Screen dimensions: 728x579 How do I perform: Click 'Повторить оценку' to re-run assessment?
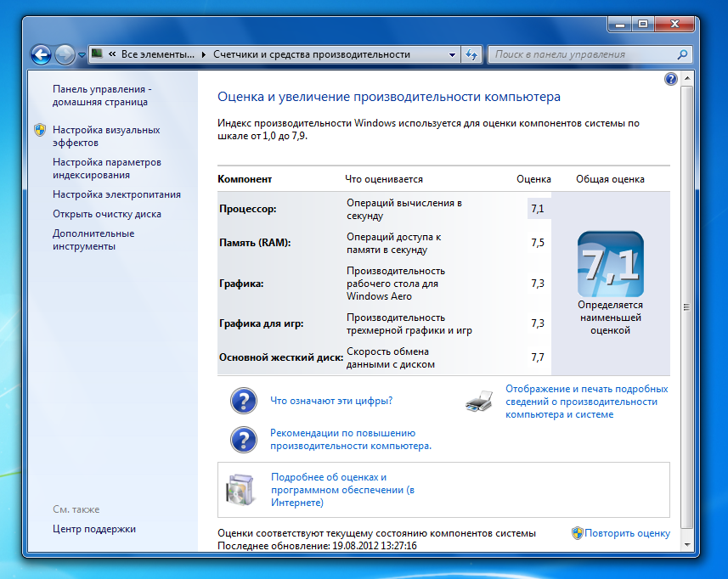coord(627,533)
